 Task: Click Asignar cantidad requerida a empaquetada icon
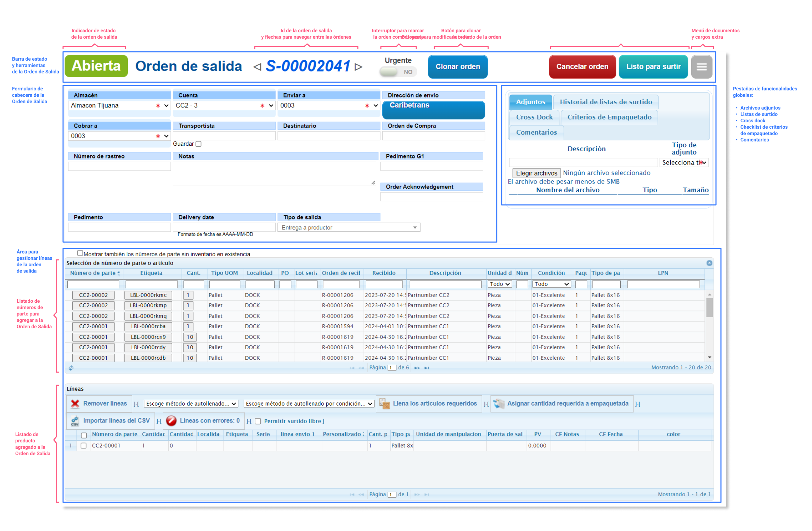click(x=499, y=403)
